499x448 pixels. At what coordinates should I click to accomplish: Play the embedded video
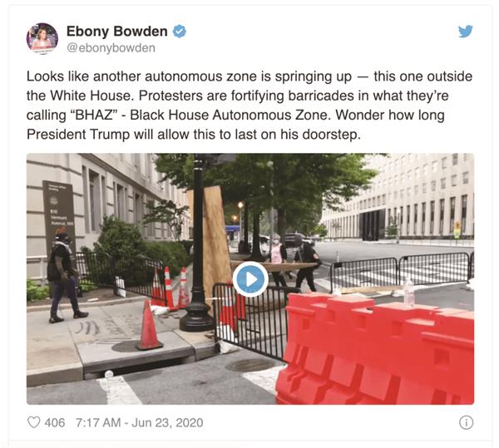tap(250, 279)
